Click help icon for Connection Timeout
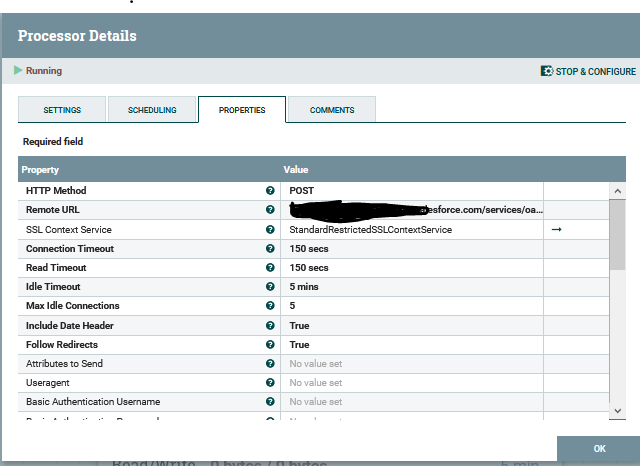 coord(270,249)
